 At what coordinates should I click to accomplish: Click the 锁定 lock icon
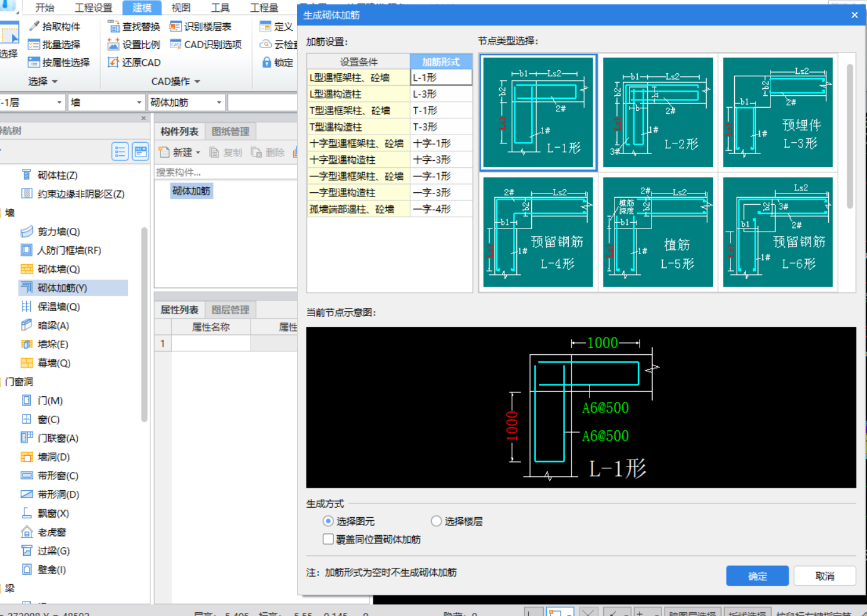266,63
